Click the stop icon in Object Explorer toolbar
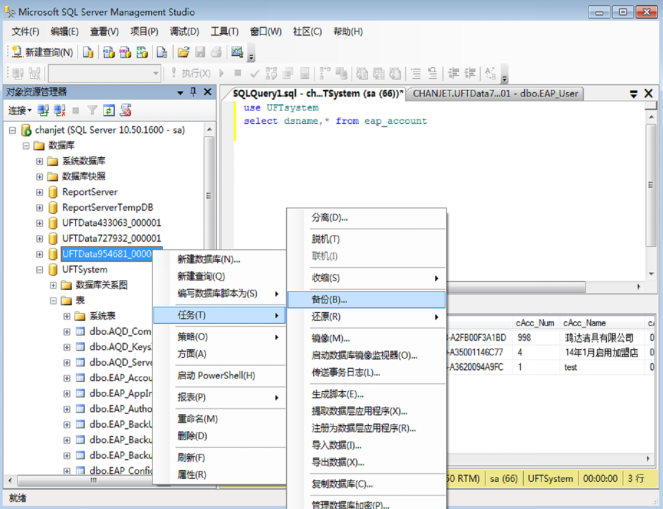Image resolution: width=663 pixels, height=509 pixels. click(76, 111)
